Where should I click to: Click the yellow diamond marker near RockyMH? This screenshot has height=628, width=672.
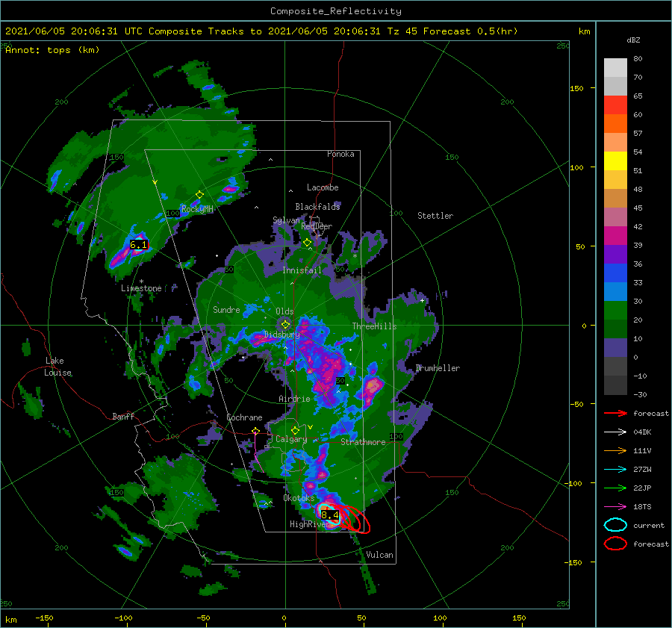(199, 195)
